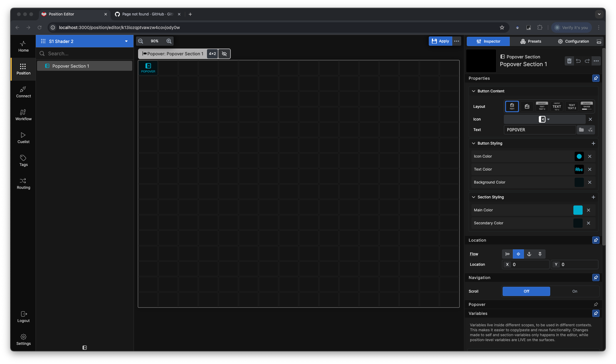Collapse the Section Styling group
616x364 pixels.
[474, 197]
